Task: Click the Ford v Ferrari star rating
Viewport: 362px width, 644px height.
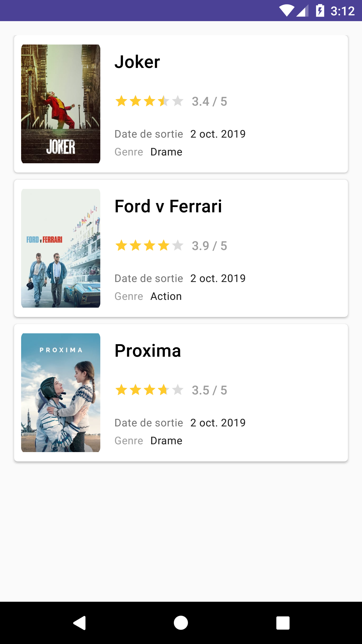Action: coord(149,246)
